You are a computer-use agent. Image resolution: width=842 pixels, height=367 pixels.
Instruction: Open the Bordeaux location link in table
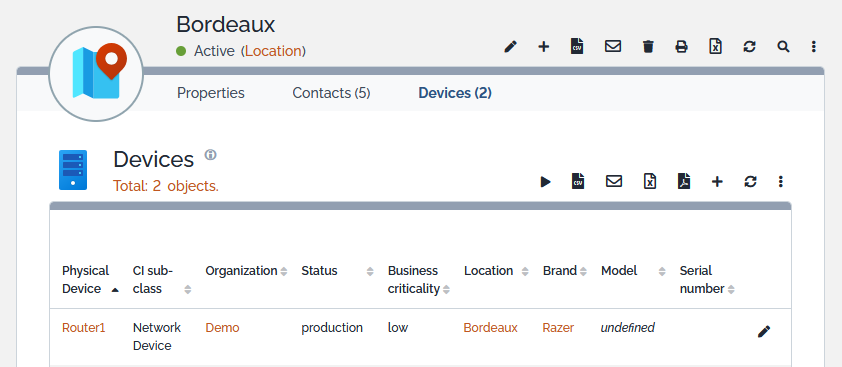[490, 328]
